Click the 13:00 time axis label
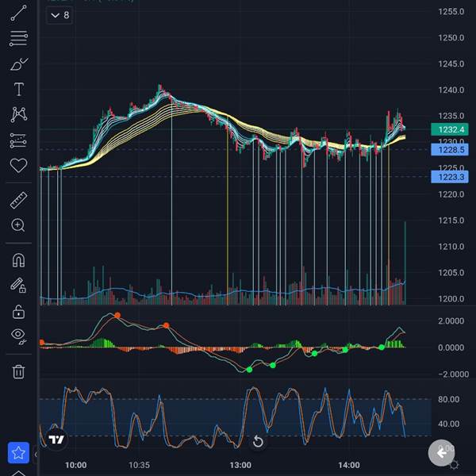This screenshot has width=476, height=476. (240, 465)
